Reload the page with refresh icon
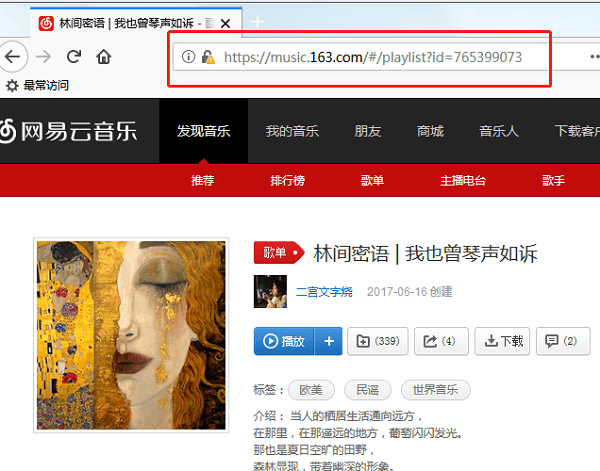Viewport: 600px width, 471px height. click(x=74, y=57)
